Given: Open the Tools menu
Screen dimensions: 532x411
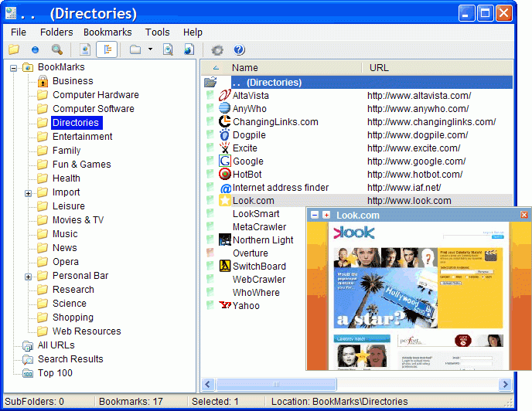Looking at the screenshot, I should coord(158,32).
